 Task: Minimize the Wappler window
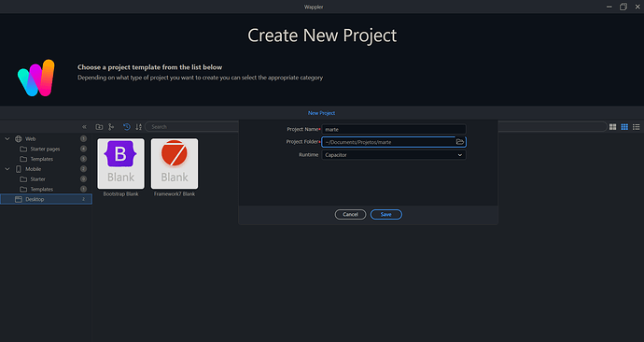(609, 7)
